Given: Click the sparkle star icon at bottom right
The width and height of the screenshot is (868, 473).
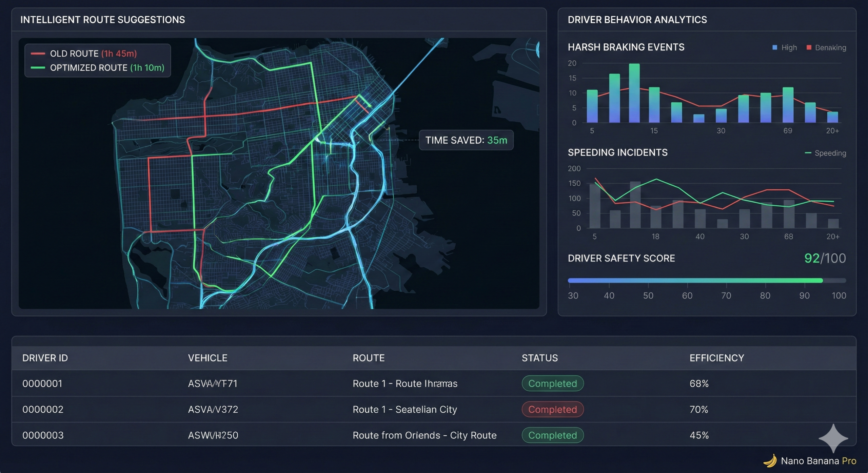Looking at the screenshot, I should click(x=833, y=438).
